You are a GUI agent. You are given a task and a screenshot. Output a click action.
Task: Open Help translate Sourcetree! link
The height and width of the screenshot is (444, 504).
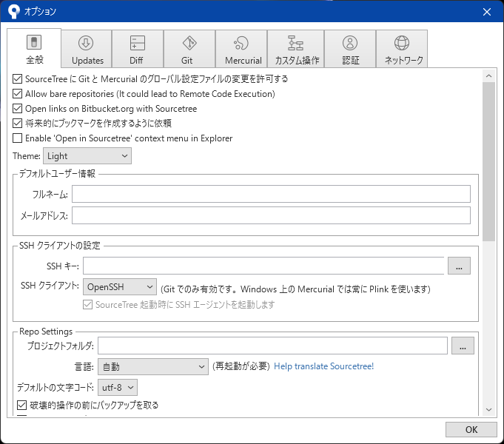(x=323, y=366)
